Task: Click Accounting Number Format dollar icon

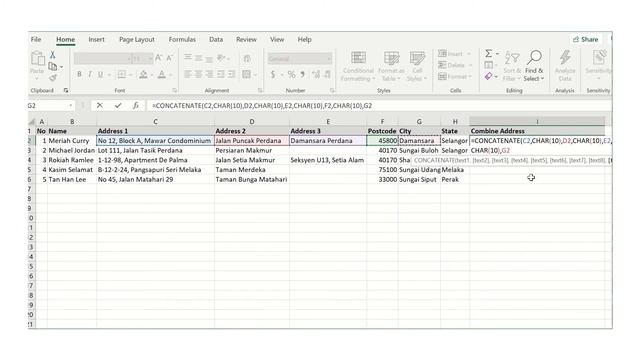Action: (x=273, y=75)
